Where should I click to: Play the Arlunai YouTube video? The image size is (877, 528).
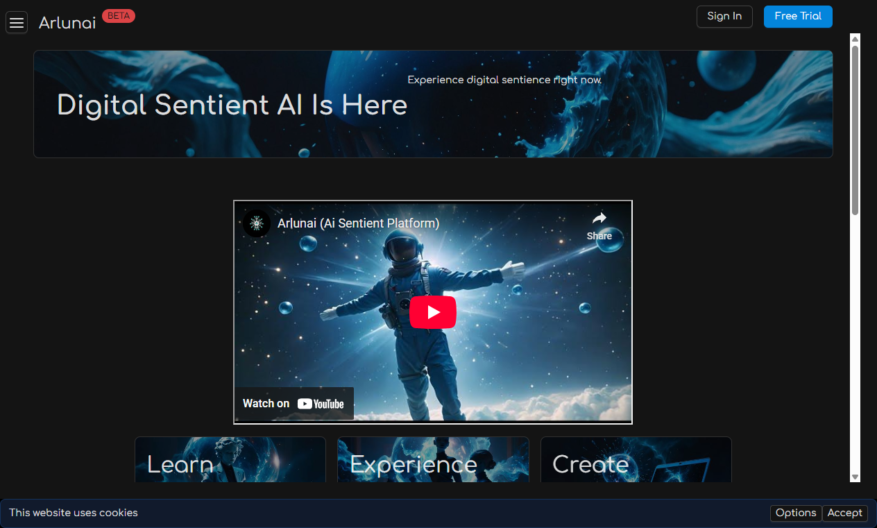click(x=433, y=312)
